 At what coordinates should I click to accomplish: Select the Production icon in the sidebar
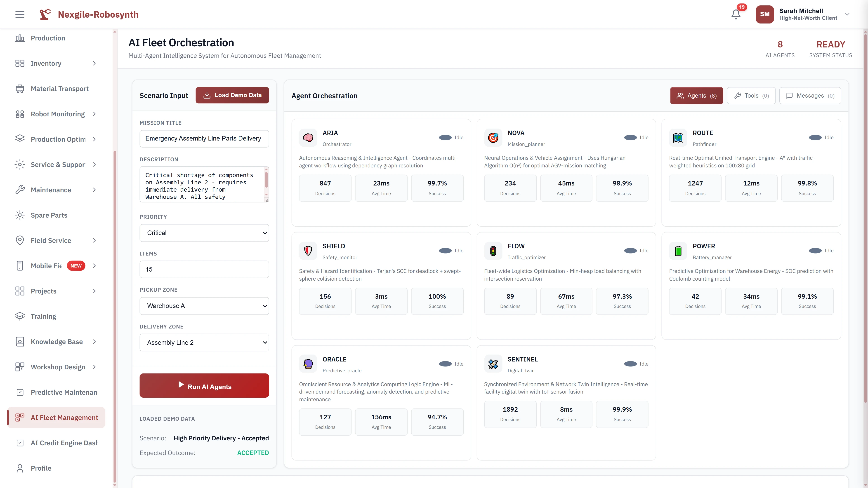pos(19,38)
